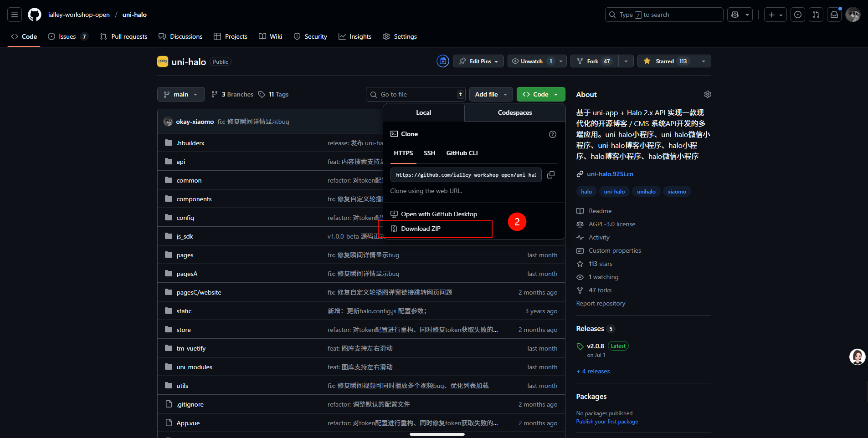Go to GitHub home via Octocat logo
The height and width of the screenshot is (438, 868).
tap(35, 15)
